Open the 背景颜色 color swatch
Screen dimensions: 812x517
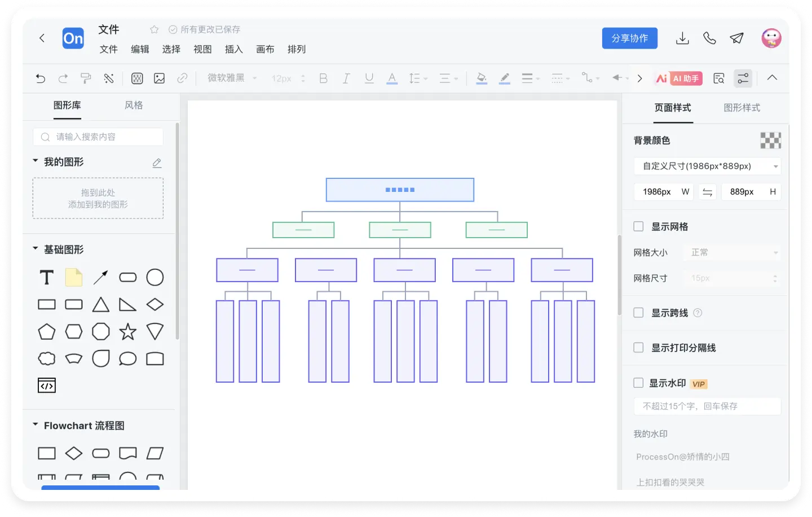(770, 141)
